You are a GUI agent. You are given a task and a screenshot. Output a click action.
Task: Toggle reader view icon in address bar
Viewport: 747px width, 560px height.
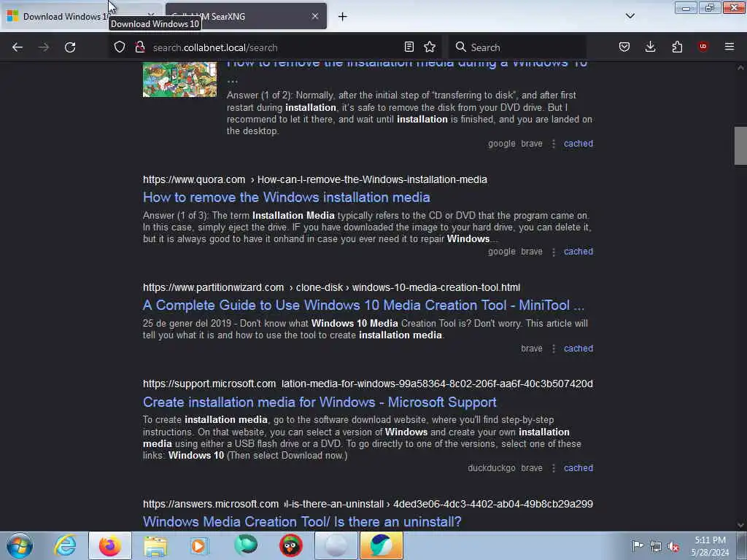[409, 47]
